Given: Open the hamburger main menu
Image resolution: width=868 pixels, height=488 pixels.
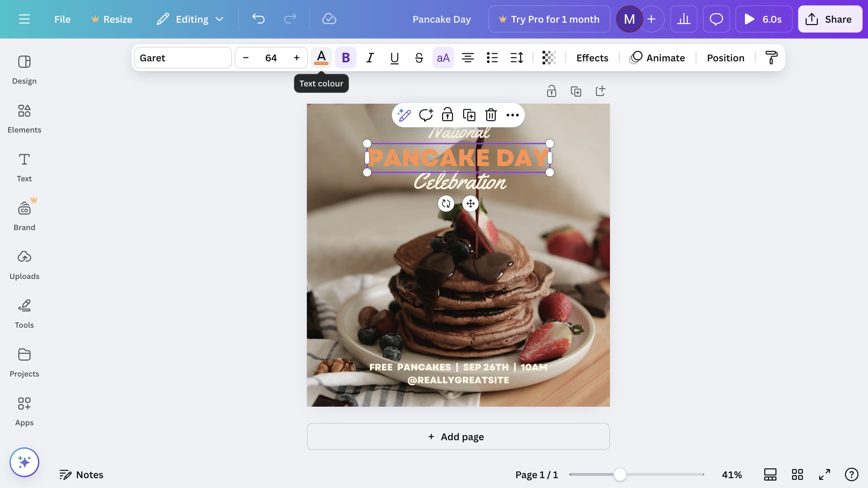Looking at the screenshot, I should [24, 19].
